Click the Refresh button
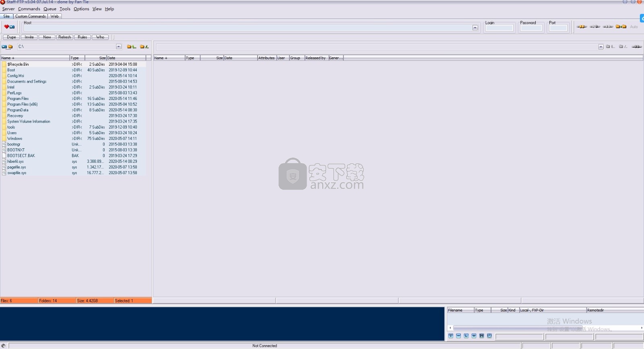This screenshot has width=644, height=349. point(65,37)
